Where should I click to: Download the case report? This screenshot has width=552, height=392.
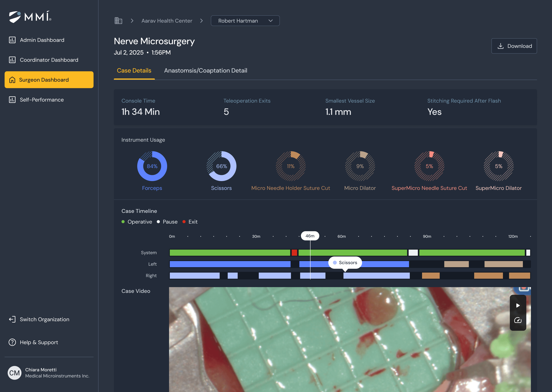(x=514, y=46)
